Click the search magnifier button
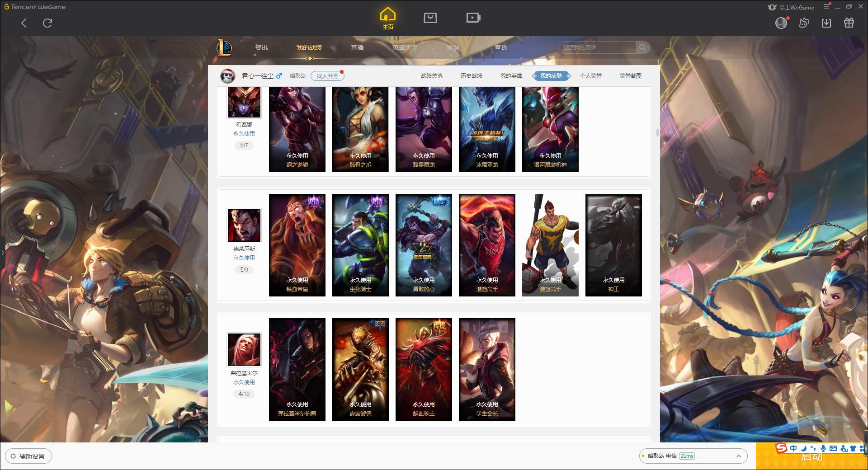The image size is (868, 470). (642, 47)
